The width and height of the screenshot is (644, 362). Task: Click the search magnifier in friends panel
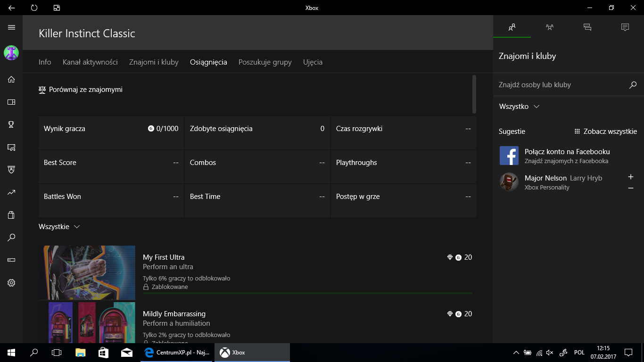(x=633, y=85)
